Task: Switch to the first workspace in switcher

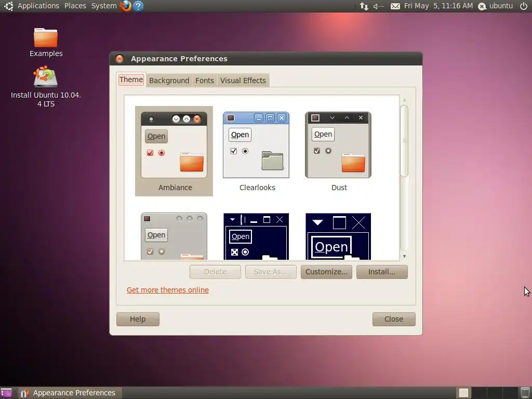Action: [463, 393]
